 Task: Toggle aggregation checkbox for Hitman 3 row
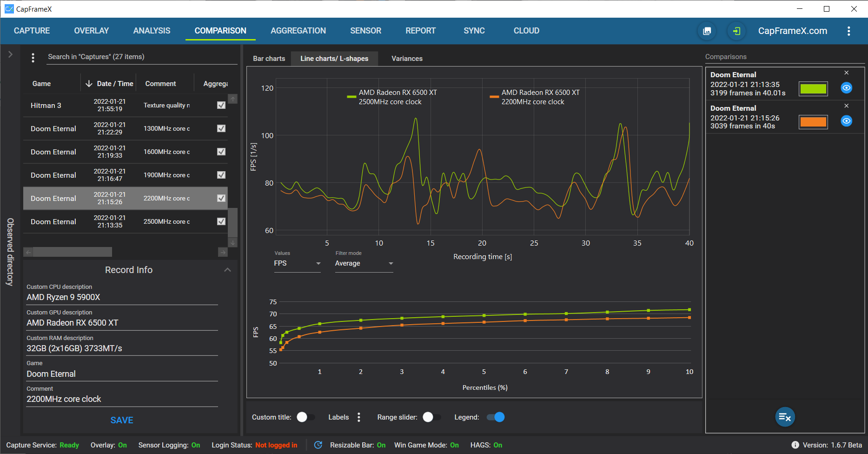(221, 105)
